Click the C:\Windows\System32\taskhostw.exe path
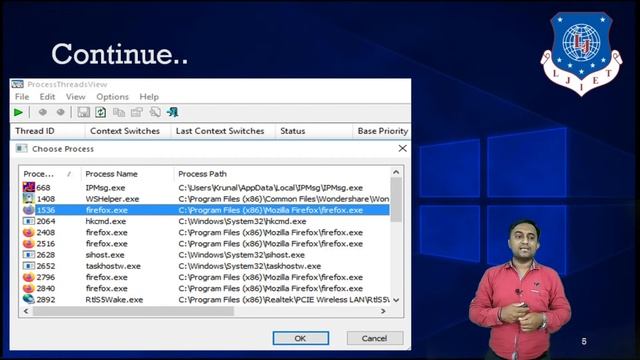Viewport: 640px width, 360px height. pos(250,266)
